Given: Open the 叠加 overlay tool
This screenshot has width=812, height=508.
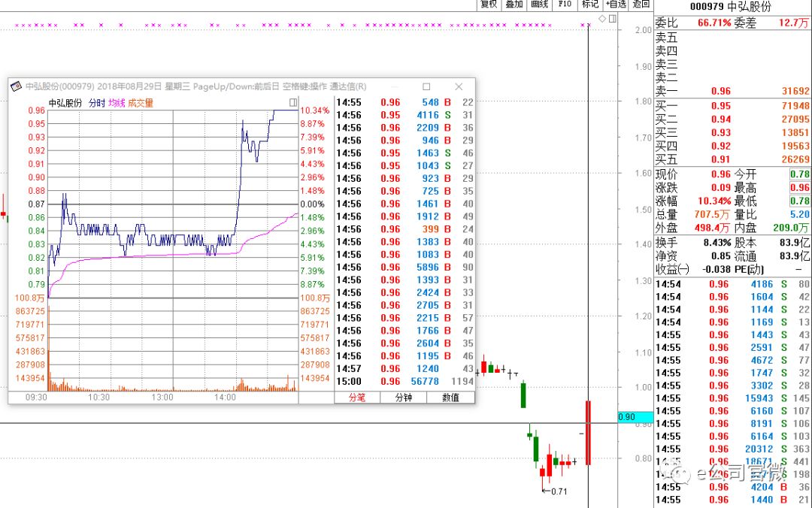Looking at the screenshot, I should pyautogui.click(x=514, y=5).
